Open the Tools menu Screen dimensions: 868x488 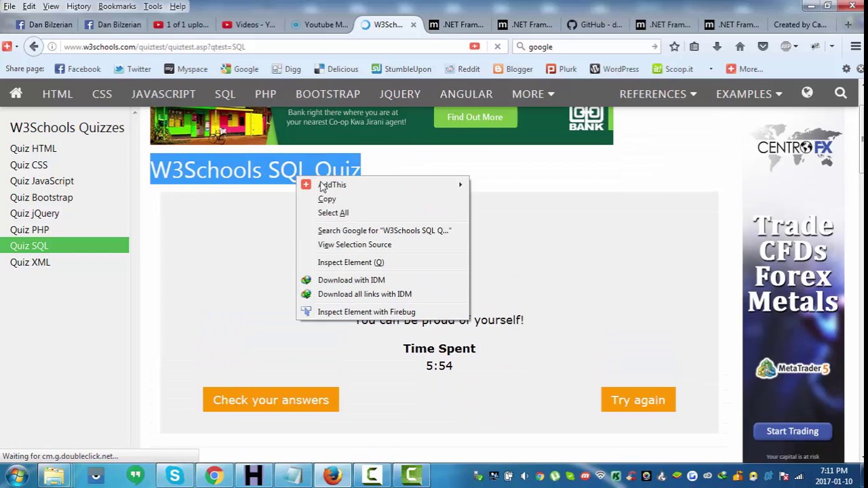[x=153, y=6]
